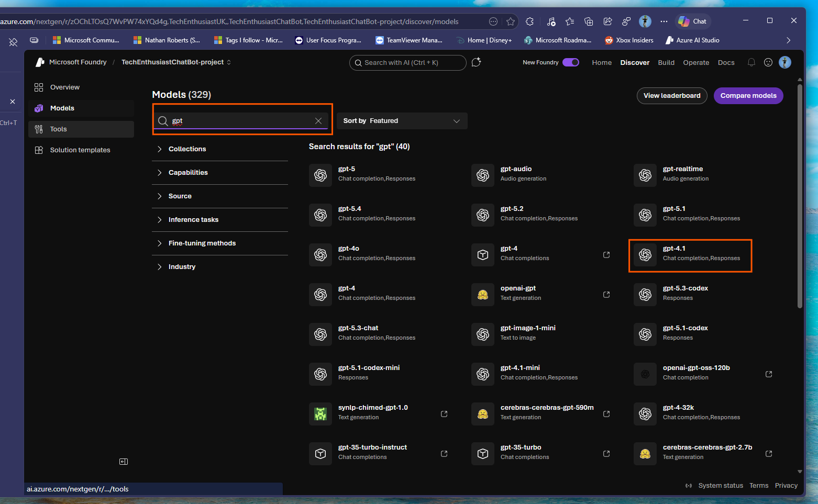The width and height of the screenshot is (818, 504).
Task: Show more bookmarks via overflow chevron
Action: pyautogui.click(x=789, y=40)
